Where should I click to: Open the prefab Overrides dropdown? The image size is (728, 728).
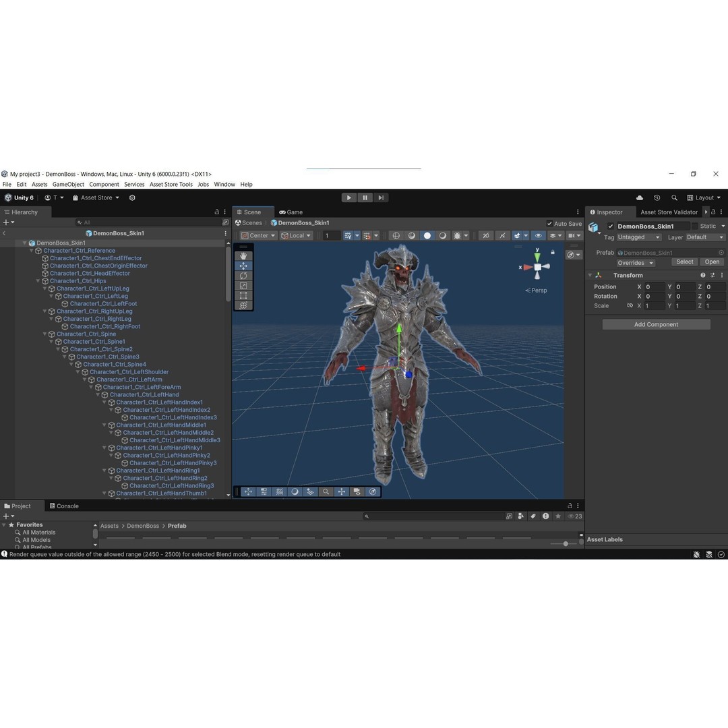[635, 263]
